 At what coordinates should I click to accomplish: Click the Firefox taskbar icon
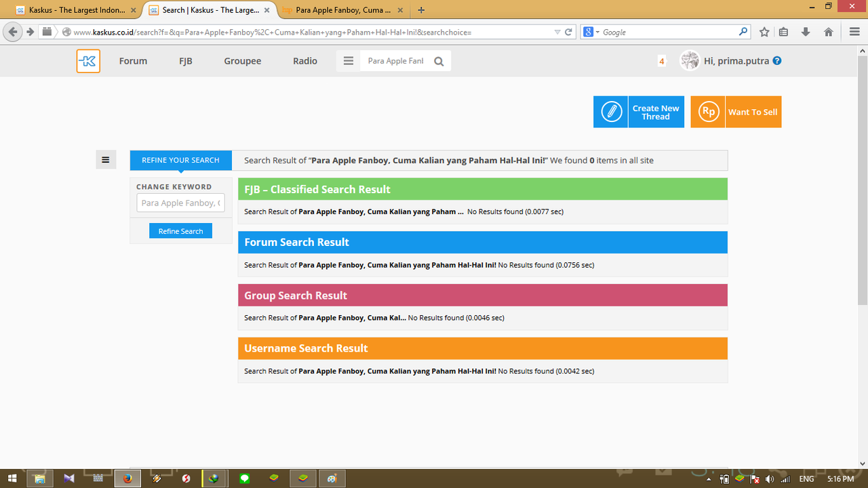[127, 479]
